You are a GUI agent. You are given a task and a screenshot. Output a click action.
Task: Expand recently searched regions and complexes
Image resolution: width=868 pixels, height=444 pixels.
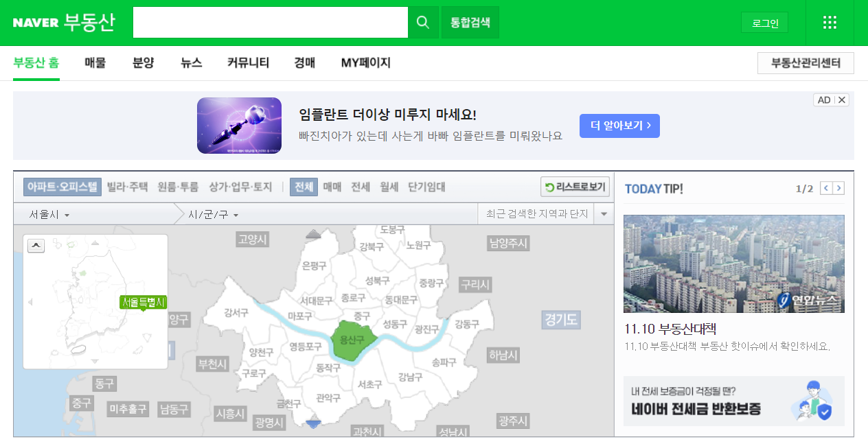tap(604, 213)
